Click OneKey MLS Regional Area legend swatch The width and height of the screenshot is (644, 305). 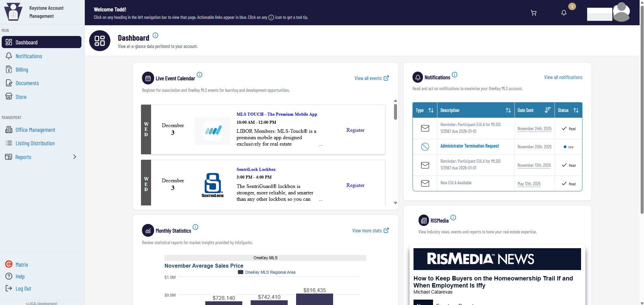[x=241, y=272]
